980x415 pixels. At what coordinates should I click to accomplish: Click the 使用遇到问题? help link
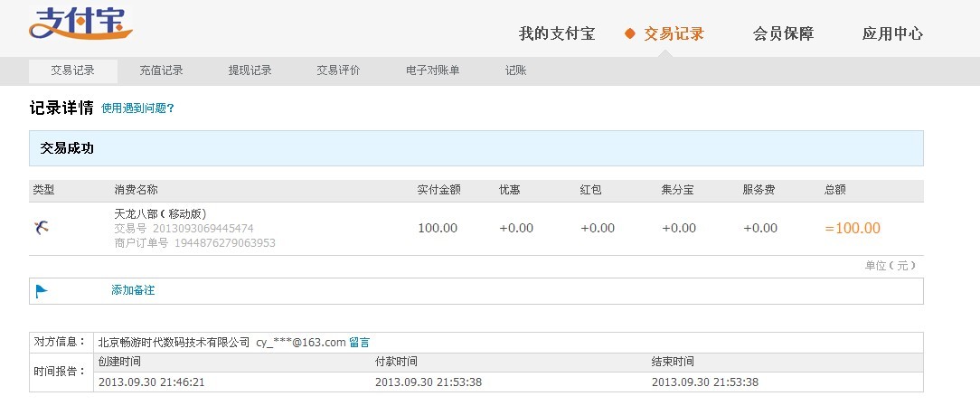point(137,108)
